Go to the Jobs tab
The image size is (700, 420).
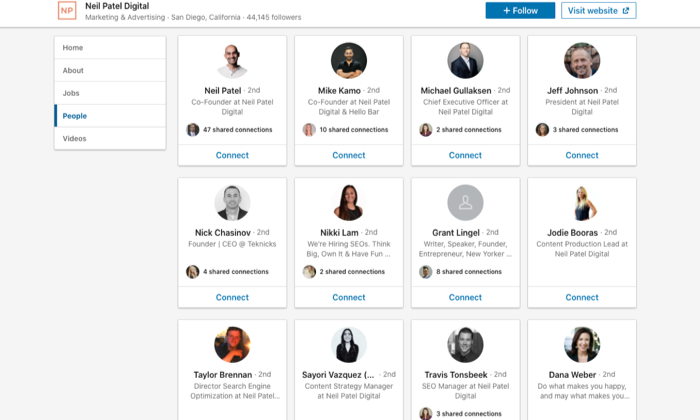pyautogui.click(x=110, y=93)
